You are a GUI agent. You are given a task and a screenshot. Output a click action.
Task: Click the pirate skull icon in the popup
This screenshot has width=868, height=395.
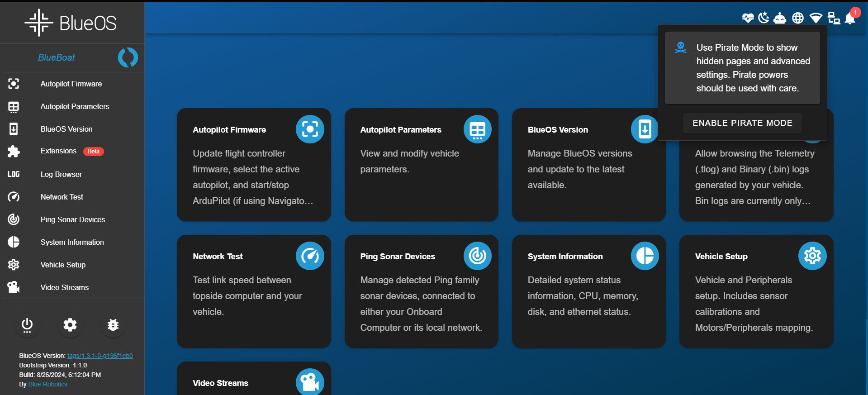(681, 47)
